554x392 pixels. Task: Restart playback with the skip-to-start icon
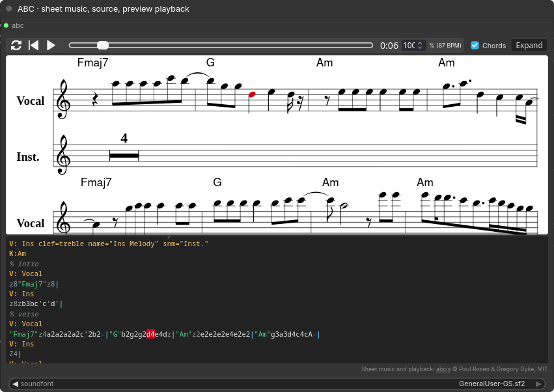click(x=34, y=45)
